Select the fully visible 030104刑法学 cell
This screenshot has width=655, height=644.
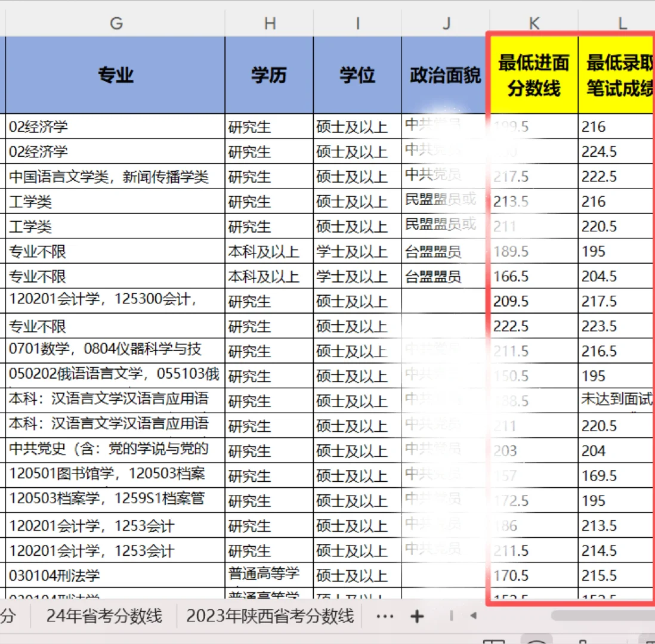(x=115, y=575)
